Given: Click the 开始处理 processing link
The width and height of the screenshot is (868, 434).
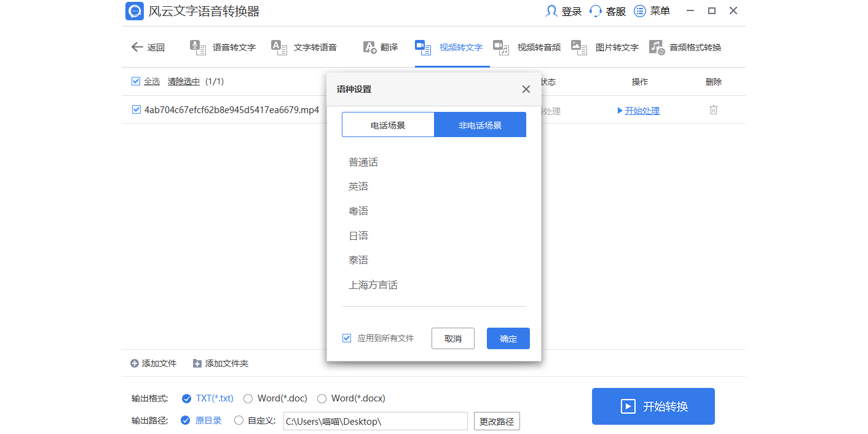Looking at the screenshot, I should pyautogui.click(x=641, y=110).
